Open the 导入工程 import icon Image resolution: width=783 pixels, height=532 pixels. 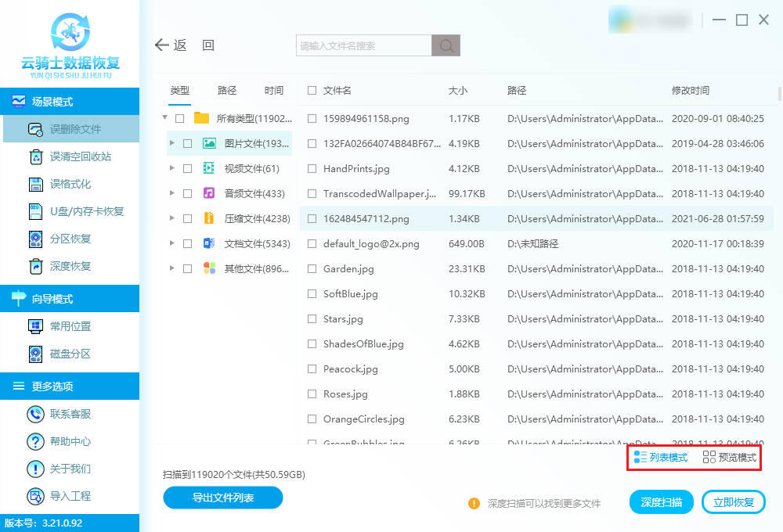pyautogui.click(x=35, y=496)
